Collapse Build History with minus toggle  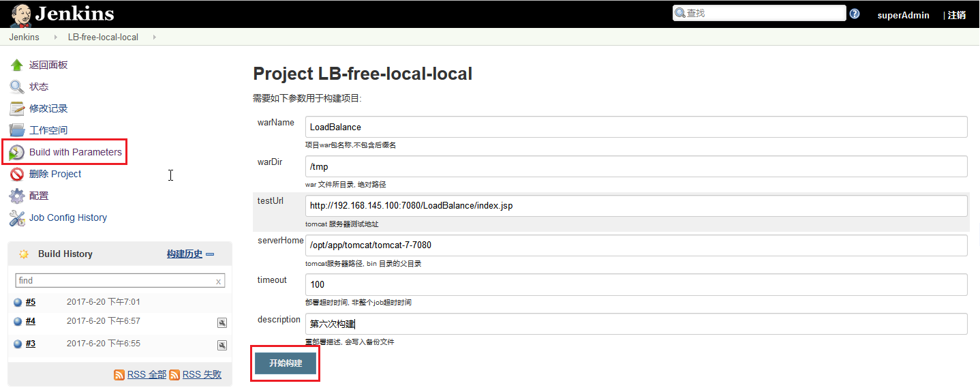(x=210, y=254)
